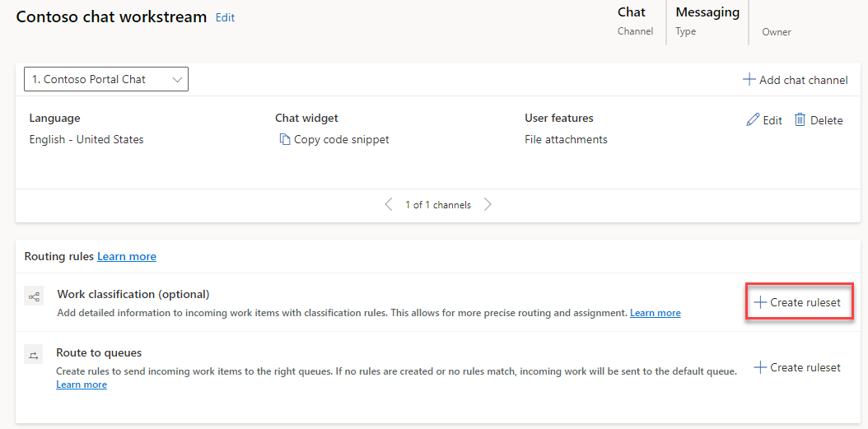Click the 'Route to queues' heading
Viewport: 868px width, 429px height.
(99, 352)
